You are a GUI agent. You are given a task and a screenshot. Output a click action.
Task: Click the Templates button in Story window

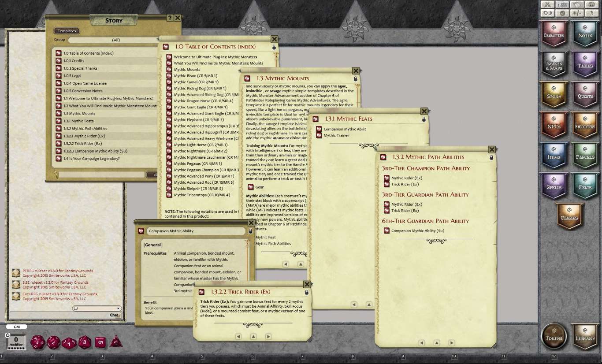[x=67, y=31]
